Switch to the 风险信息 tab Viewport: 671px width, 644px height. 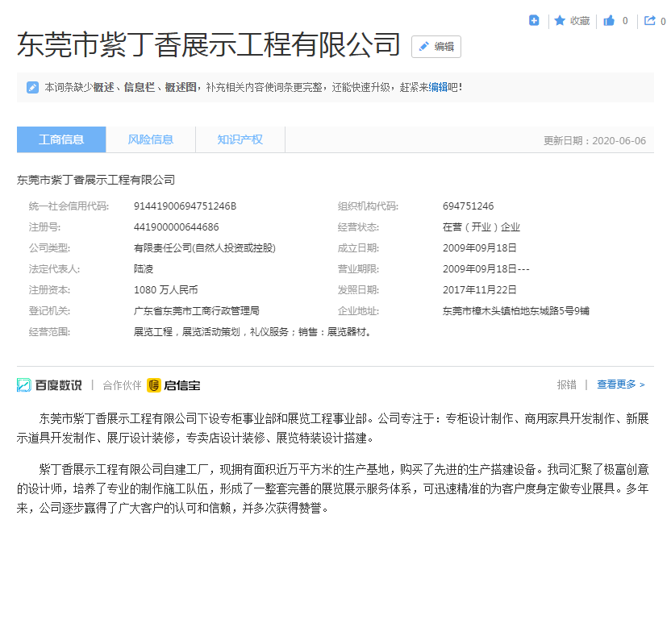(x=150, y=139)
